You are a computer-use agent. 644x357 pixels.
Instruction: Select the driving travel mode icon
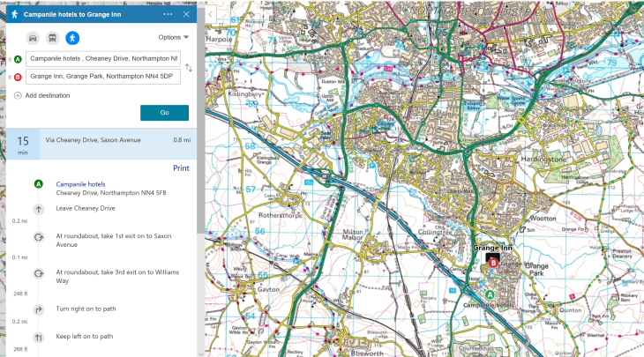[x=33, y=38]
